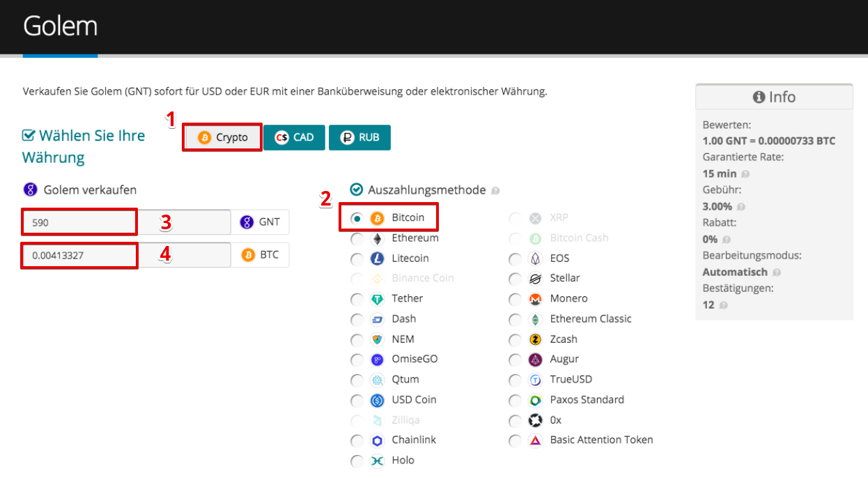The height and width of the screenshot is (478, 868).
Task: Click help icon next to Auszahlungsmethode
Action: coord(495,191)
